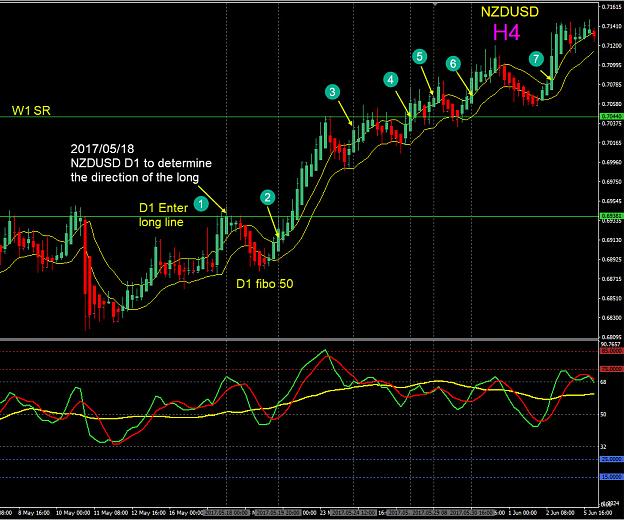Click the 2 Jun 08:00 time axis label
The height and width of the screenshot is (520, 625).
pos(560,512)
